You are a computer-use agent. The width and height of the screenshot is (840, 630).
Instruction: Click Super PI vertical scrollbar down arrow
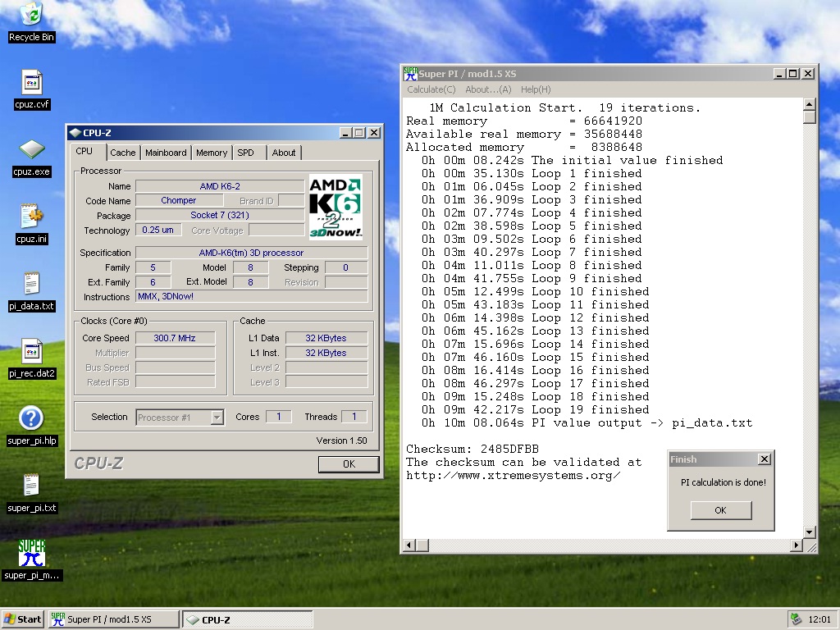click(x=810, y=532)
